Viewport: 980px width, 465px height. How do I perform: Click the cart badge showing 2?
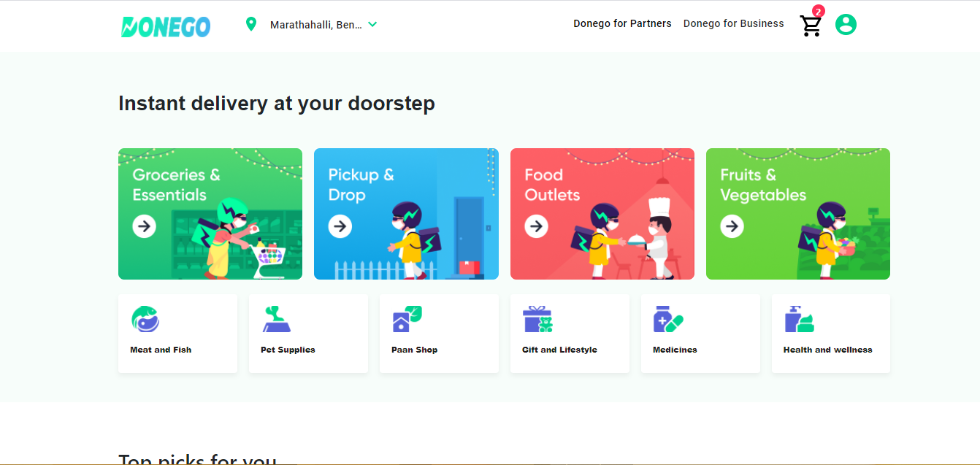point(819,11)
